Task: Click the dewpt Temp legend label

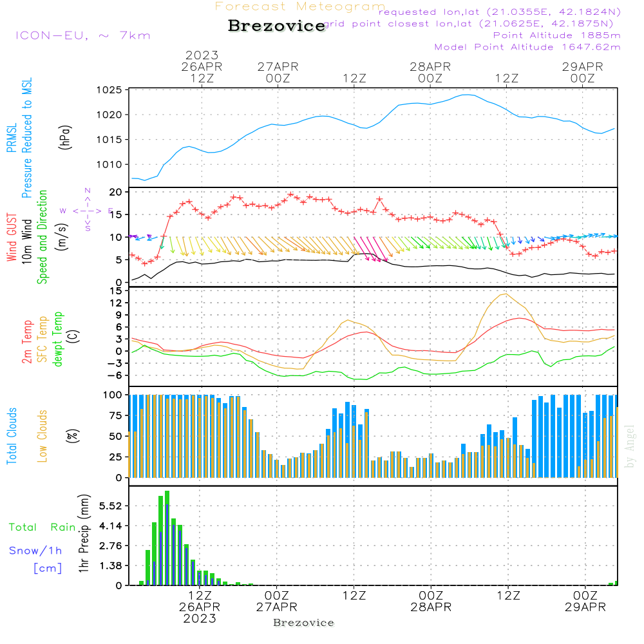Action: (57, 339)
